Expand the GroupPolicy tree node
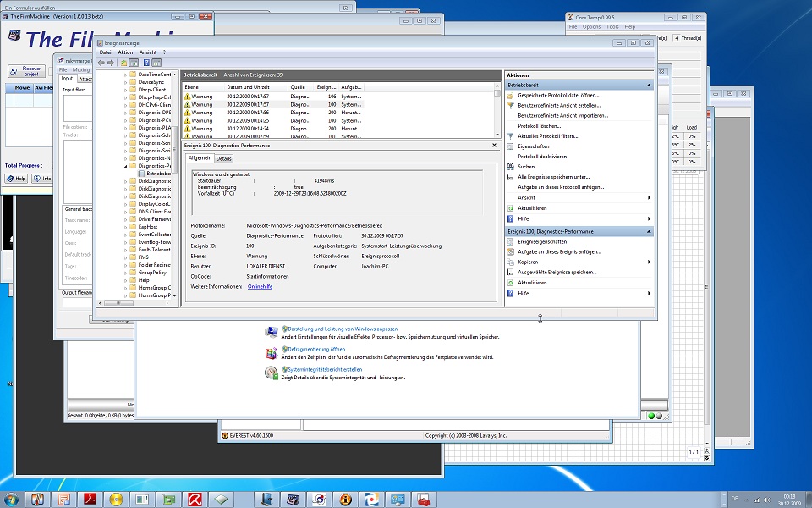Screen dimensions: 812x508 point(125,273)
